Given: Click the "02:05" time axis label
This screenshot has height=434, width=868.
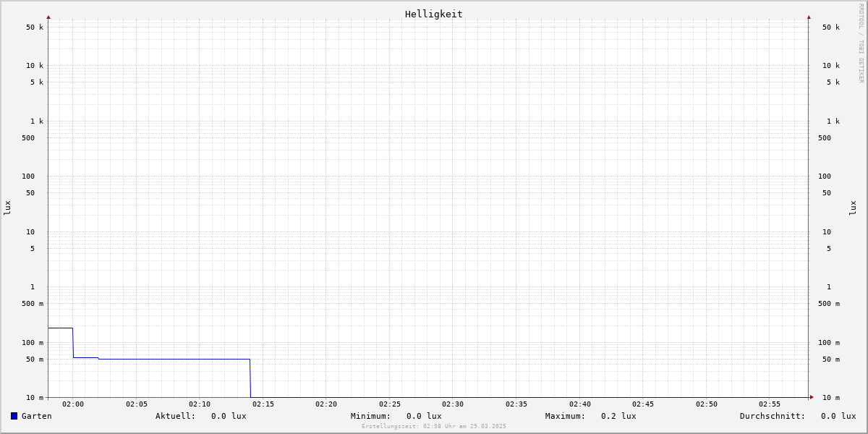Looking at the screenshot, I should (x=137, y=404).
